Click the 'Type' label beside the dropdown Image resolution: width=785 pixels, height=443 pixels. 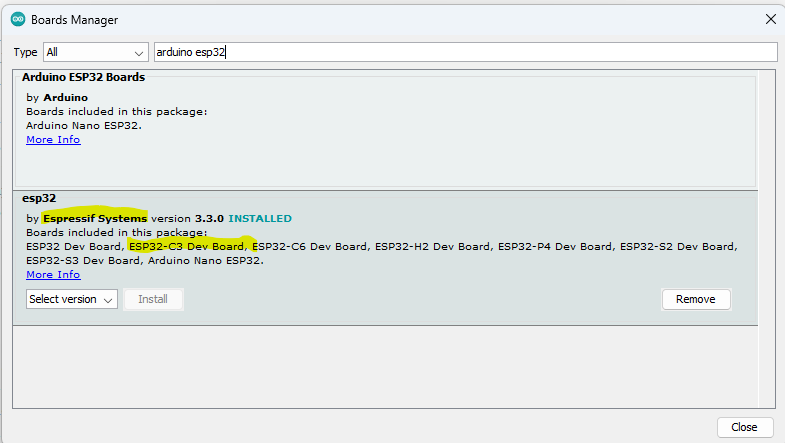26,52
